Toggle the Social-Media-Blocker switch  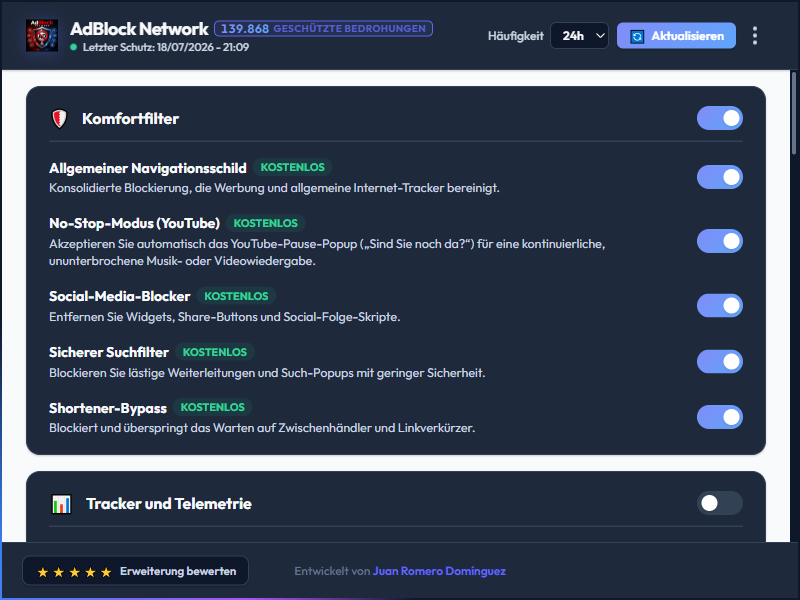coord(719,306)
